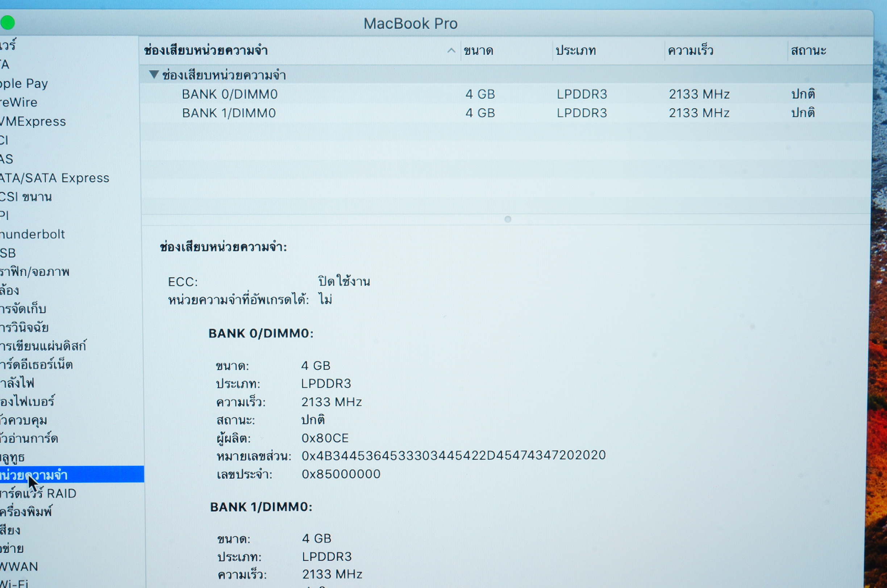Open การเขียนแผ่นดิสก์ in sidebar
Image resolution: width=887 pixels, height=588 pixels.
coord(43,345)
